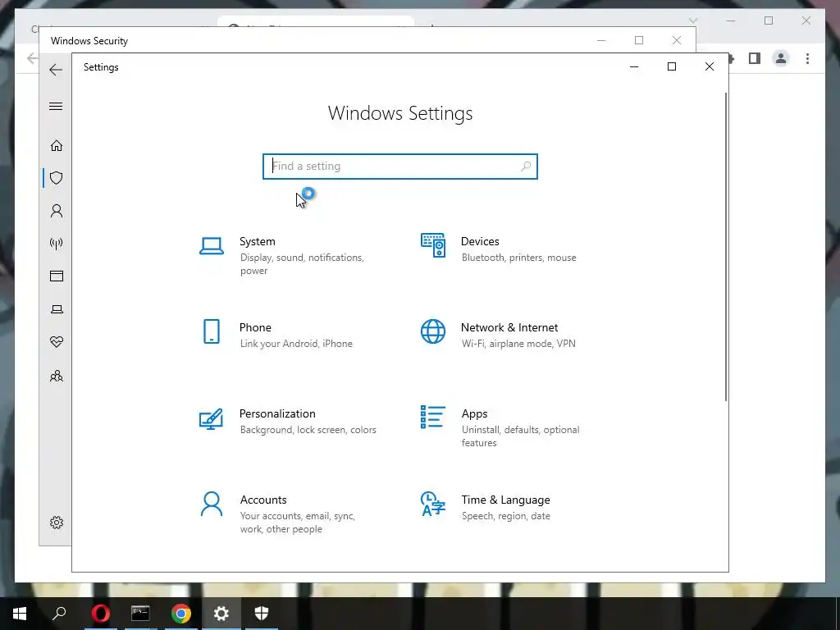Click 'Bluetooth, printers, mouse' description
Viewport: 840px width, 630px height.
pos(519,258)
